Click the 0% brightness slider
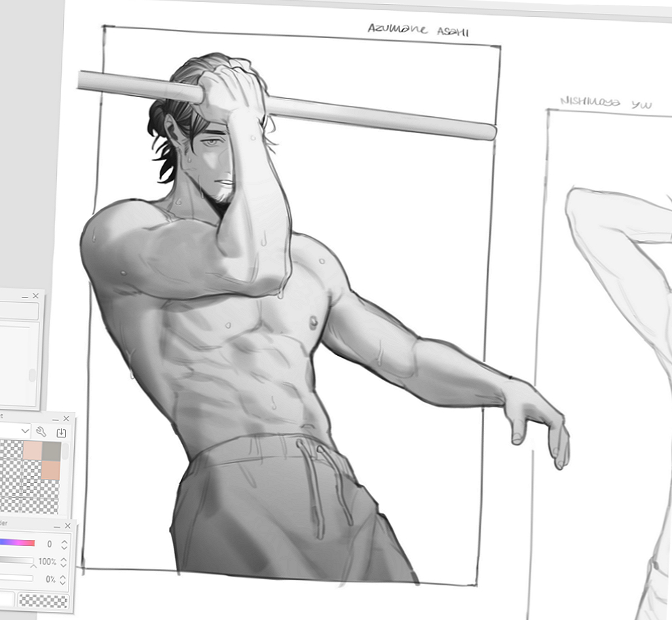This screenshot has width=672, height=620. pos(16,578)
